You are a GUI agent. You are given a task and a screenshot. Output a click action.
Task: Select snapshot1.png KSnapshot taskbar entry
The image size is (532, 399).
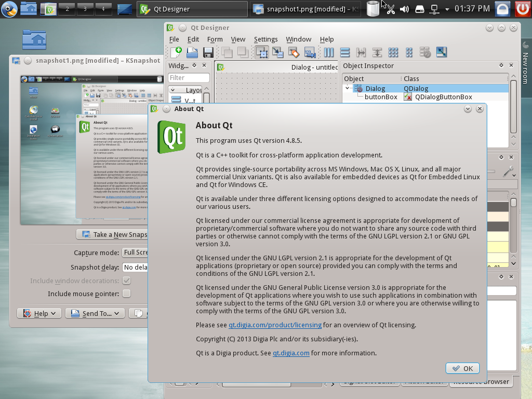point(305,9)
